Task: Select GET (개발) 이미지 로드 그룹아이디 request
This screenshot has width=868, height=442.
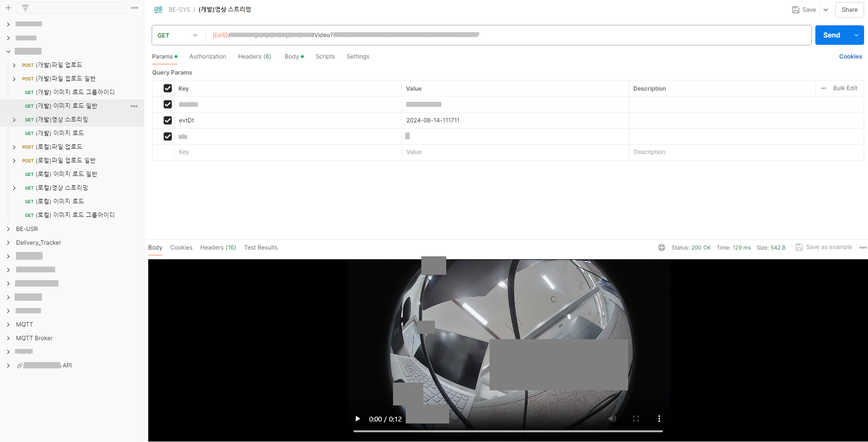Action: [x=70, y=92]
